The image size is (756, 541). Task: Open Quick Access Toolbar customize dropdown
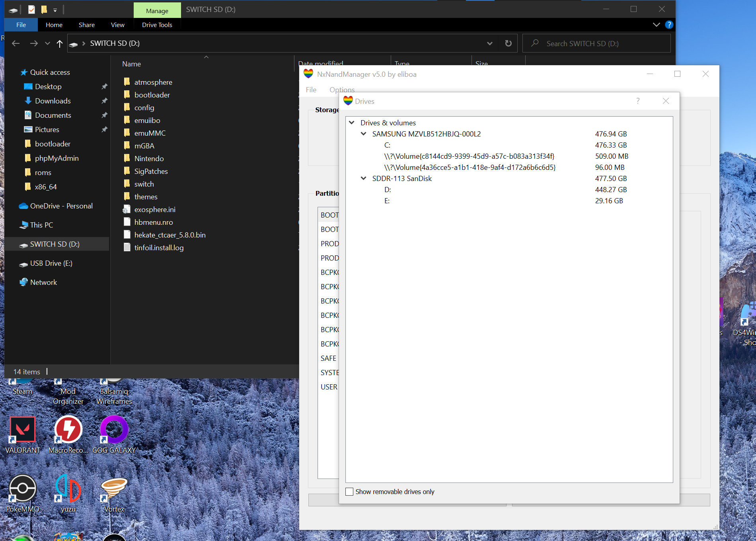[x=55, y=10]
